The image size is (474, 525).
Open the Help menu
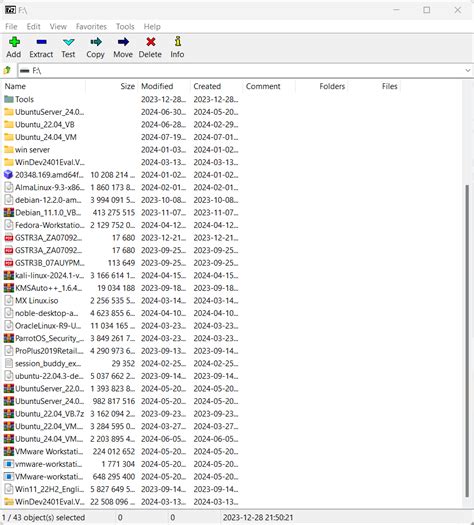point(152,26)
